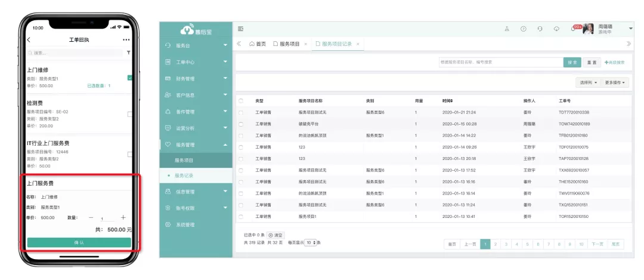Open the notification bell with 99+ badge
Image resolution: width=644 pixels, height=280 pixels.
click(574, 29)
